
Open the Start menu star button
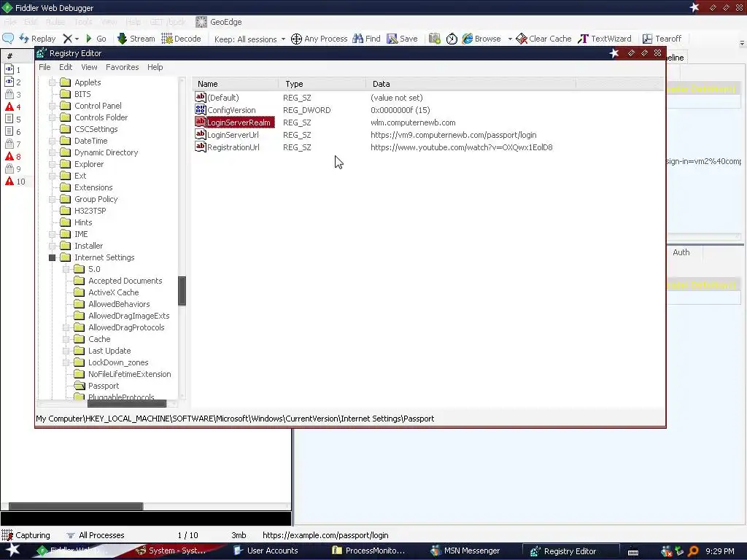pyautogui.click(x=13, y=551)
